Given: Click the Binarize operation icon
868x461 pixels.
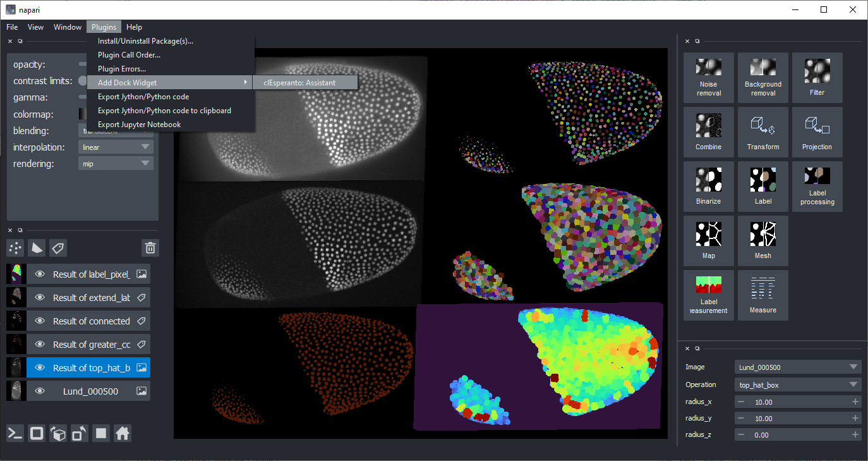Looking at the screenshot, I should coord(709,187).
